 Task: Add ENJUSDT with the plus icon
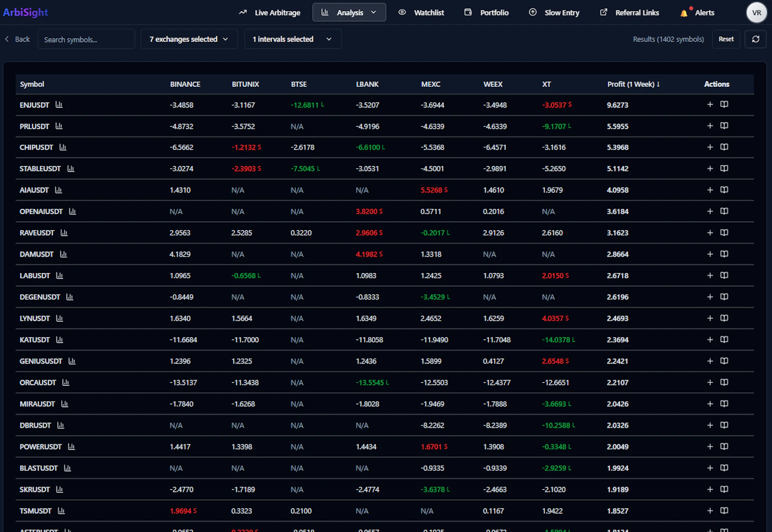coord(710,104)
